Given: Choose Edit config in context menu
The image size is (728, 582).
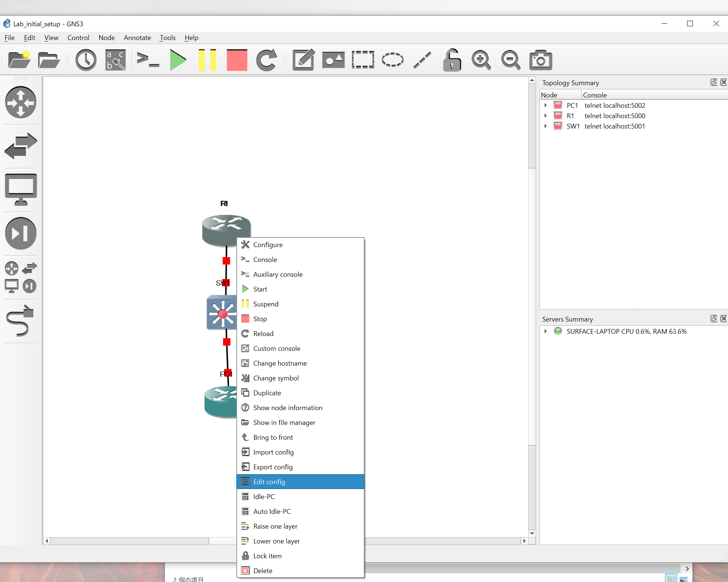Looking at the screenshot, I should 300,482.
